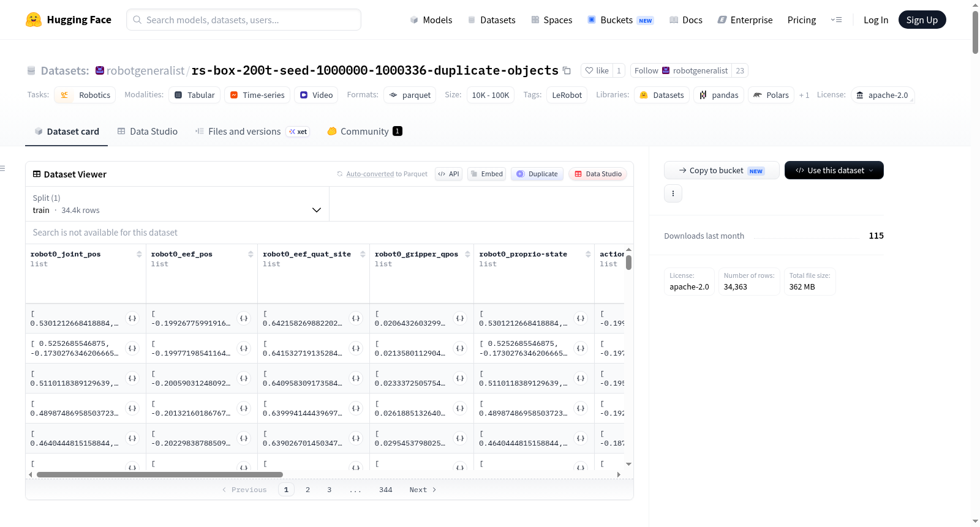This screenshot has width=980, height=527.
Task: Expand JSON for quat value 0.642158269882202
Action: 356,318
